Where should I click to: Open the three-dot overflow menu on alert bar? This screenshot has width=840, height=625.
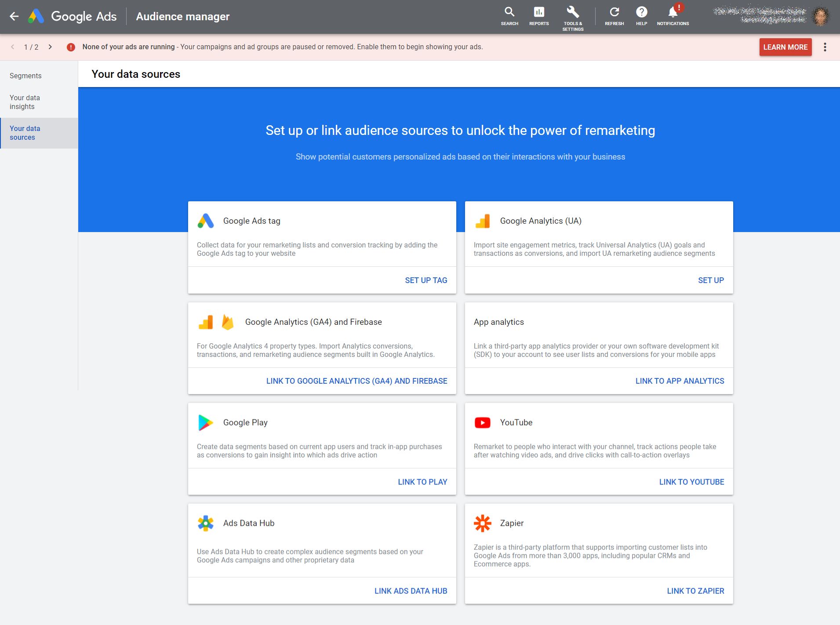point(825,47)
